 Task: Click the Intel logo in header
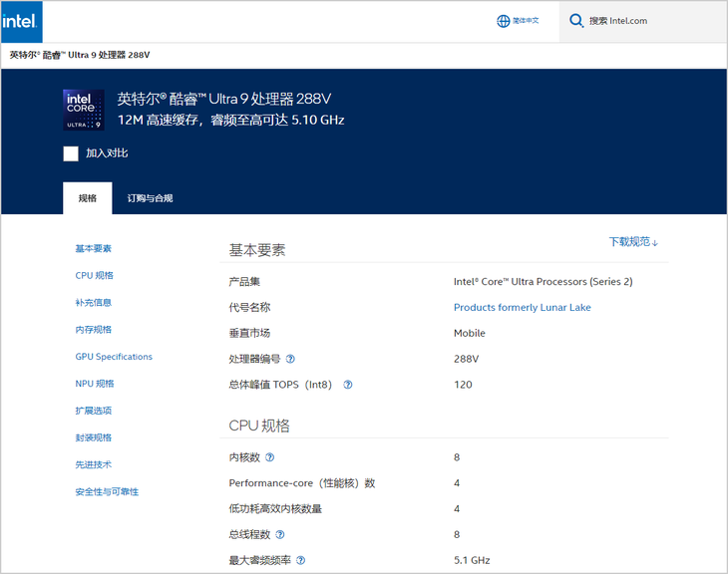click(x=21, y=21)
